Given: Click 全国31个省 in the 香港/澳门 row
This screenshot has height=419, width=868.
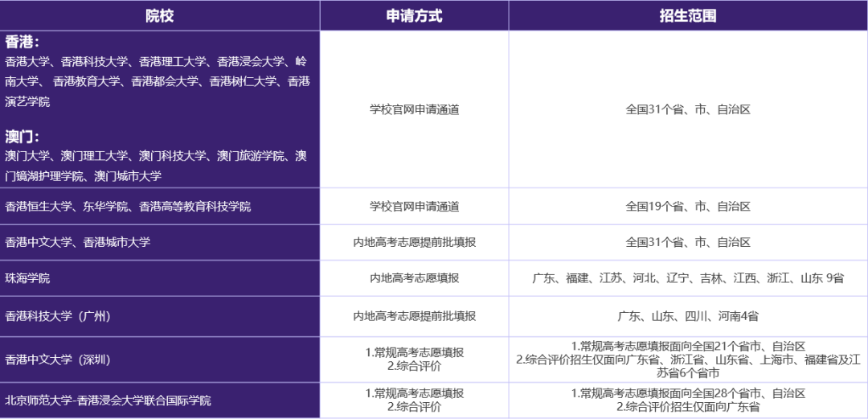Looking at the screenshot, I should 688,109.
